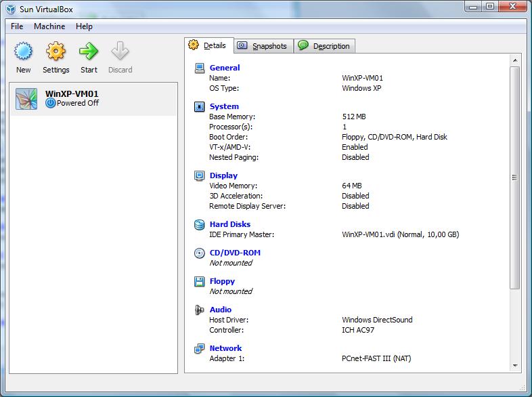Open the Machine menu
532x397 pixels.
[49, 26]
